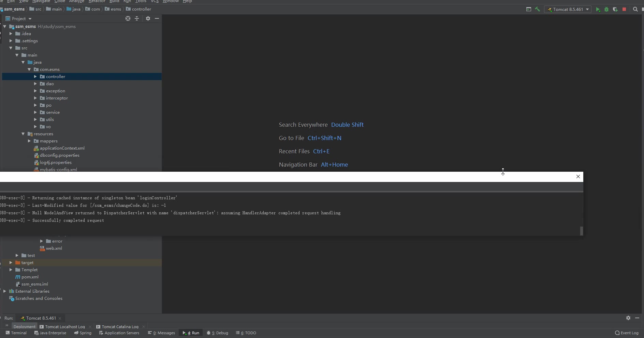The image size is (644, 338).
Task: Close the overlay log popup window
Action: click(x=578, y=176)
